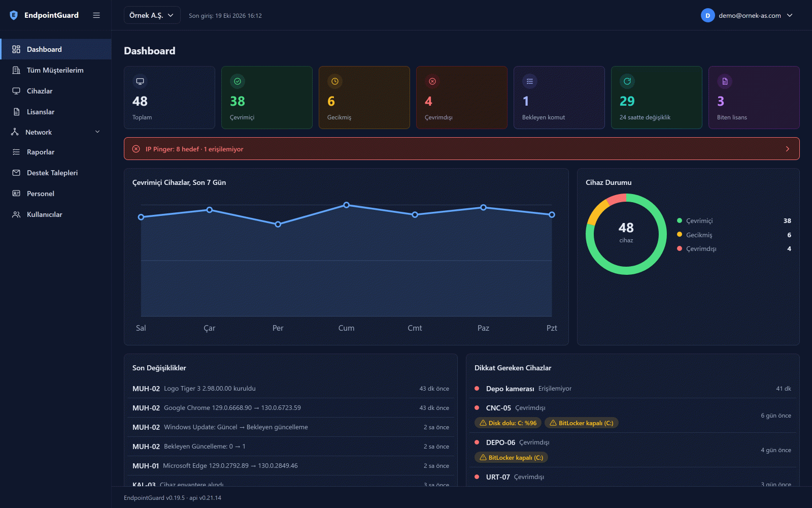
Task: Click warning icon on Disk dolu badge
Action: point(483,423)
